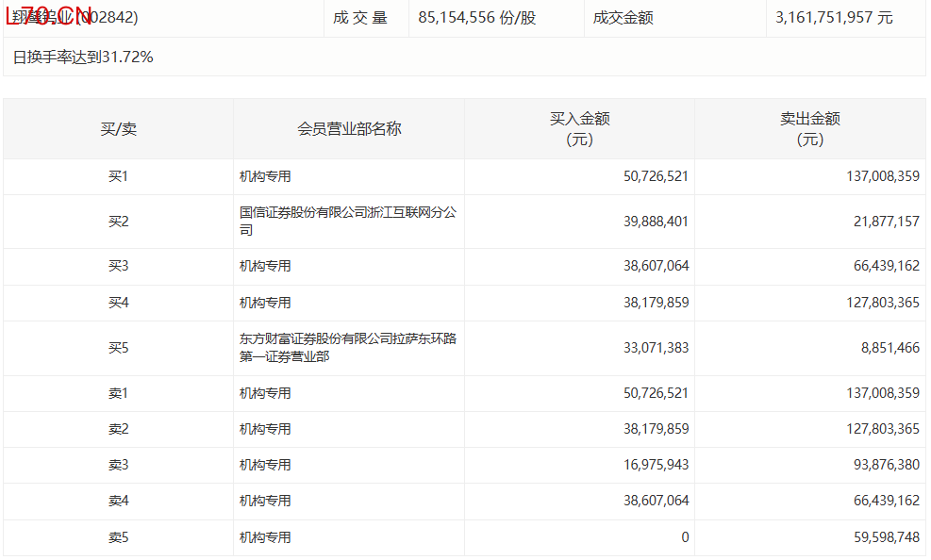Click the 成交金额 value 3,161,751,957 元

(833, 18)
